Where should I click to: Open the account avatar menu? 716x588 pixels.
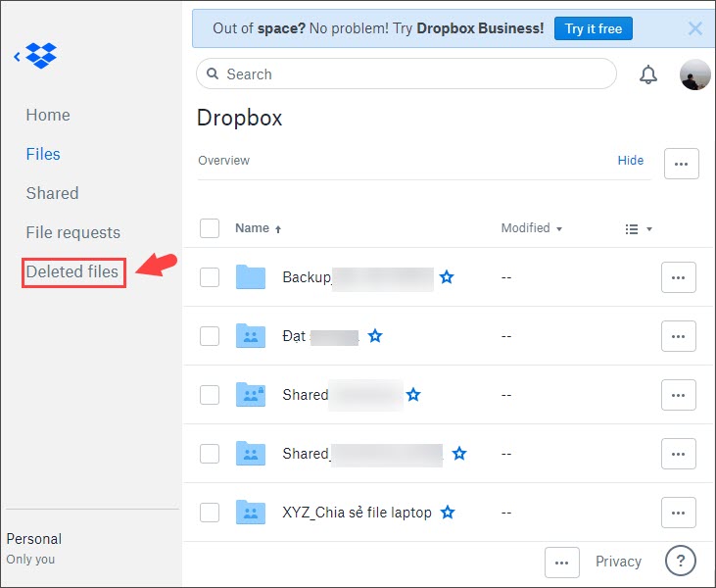point(695,74)
